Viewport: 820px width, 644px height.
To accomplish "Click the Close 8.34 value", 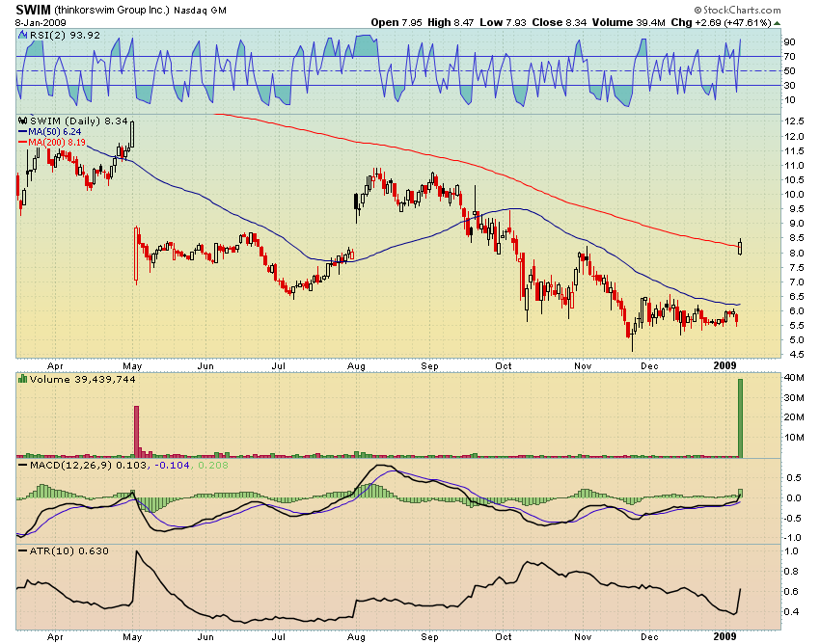I will pos(559,22).
